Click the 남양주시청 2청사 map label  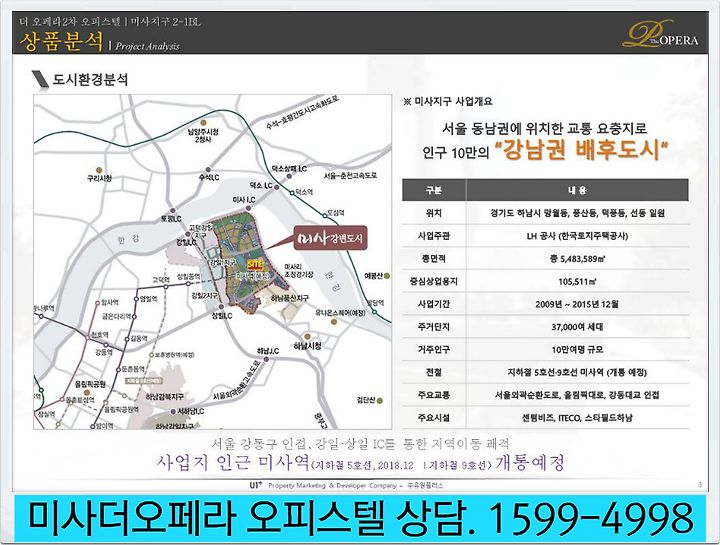202,135
